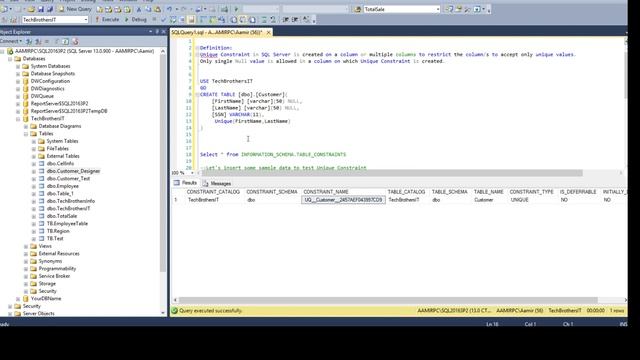Expand the System Databases node
Image resolution: width=640 pixels, height=360 pixels.
click(18, 66)
